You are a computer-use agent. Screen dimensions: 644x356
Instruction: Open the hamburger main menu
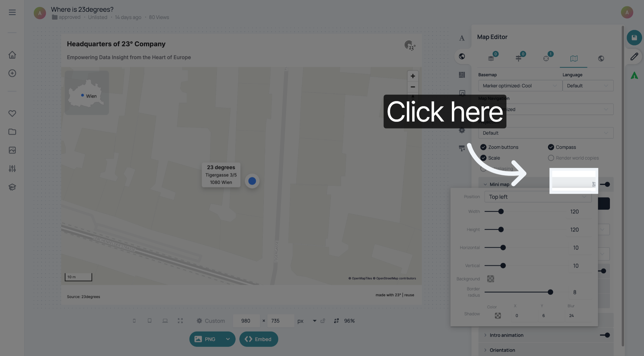coord(12,12)
